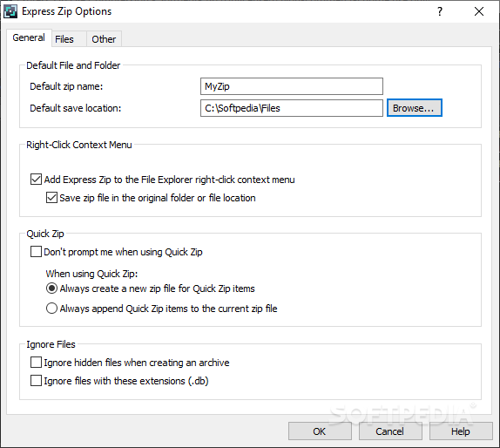Click the 'Default File and Folder' group heading
500x448 pixels.
click(x=73, y=65)
